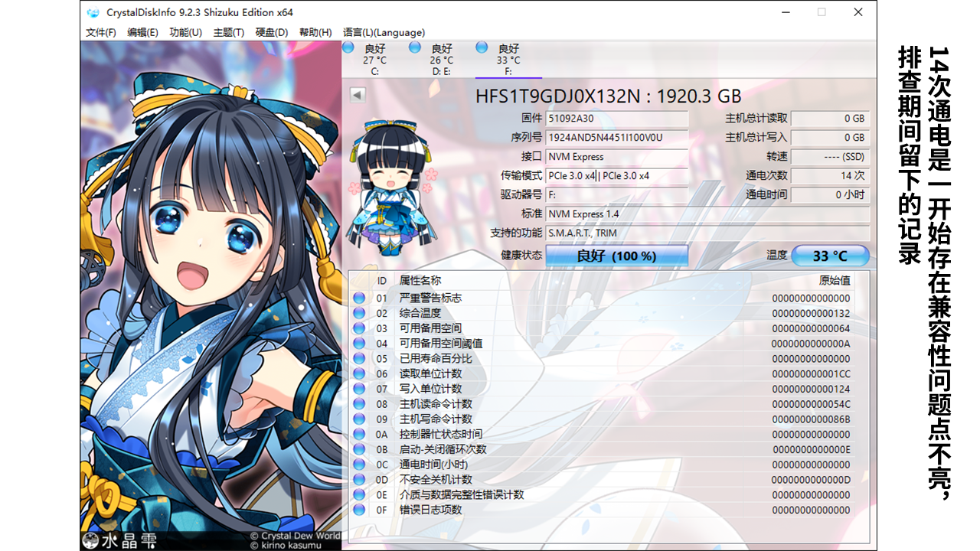Select the F: drive tab at 33 °C
The width and height of the screenshot is (980, 551).
pyautogui.click(x=508, y=59)
